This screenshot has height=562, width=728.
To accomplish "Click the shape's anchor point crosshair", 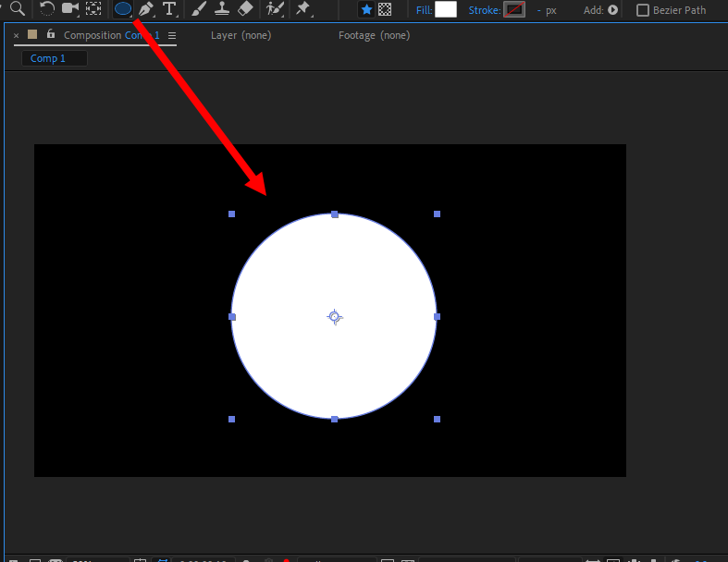I will pos(334,317).
